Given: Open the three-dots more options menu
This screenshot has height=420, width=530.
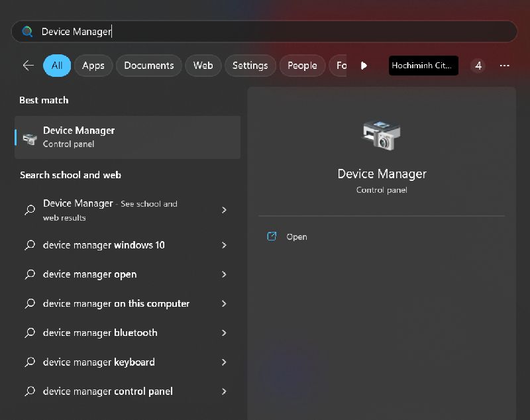Looking at the screenshot, I should click(504, 66).
